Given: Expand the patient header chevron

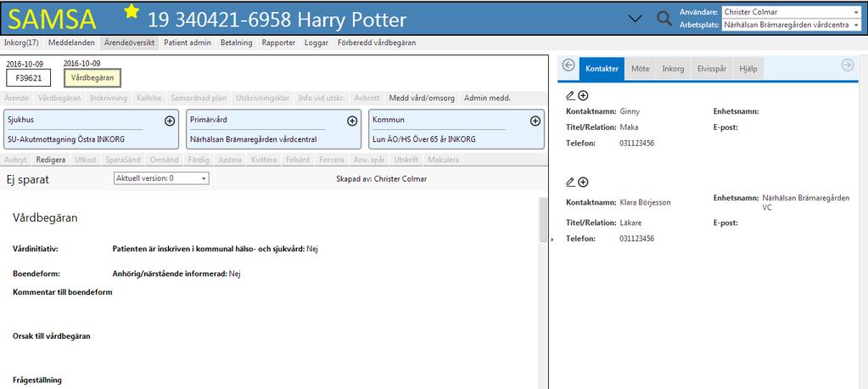Looking at the screenshot, I should tap(636, 19).
